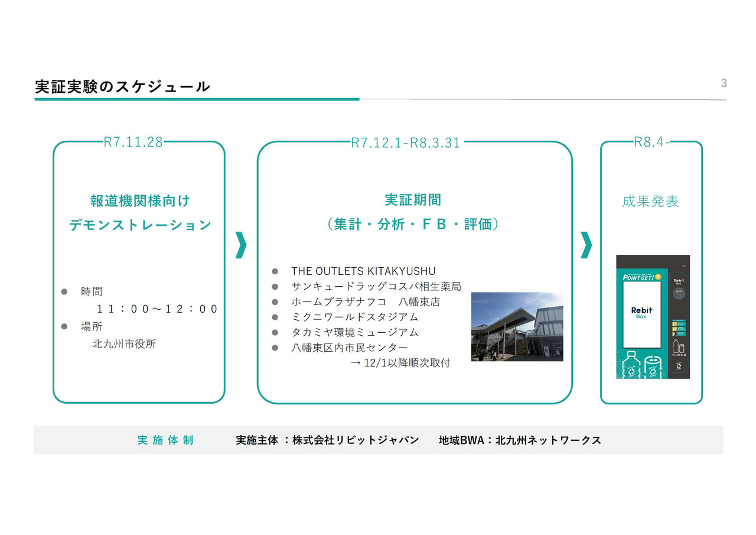Select the 成果発表 heading text
This screenshot has height=535, width=756.
(650, 202)
